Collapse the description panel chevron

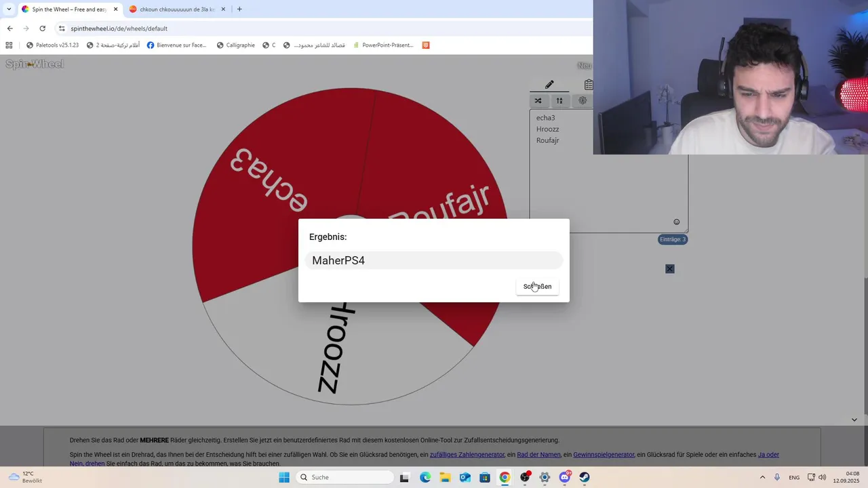point(854,420)
